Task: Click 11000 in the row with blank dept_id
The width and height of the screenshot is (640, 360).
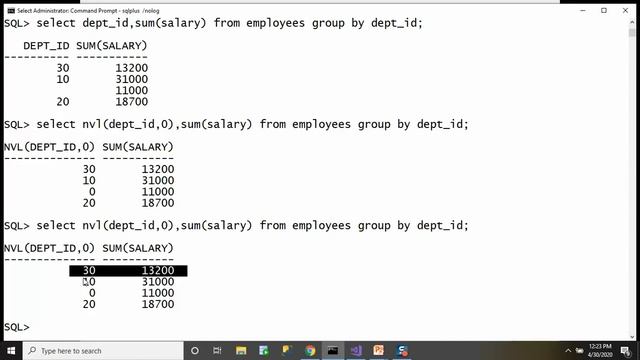Action: point(131,90)
